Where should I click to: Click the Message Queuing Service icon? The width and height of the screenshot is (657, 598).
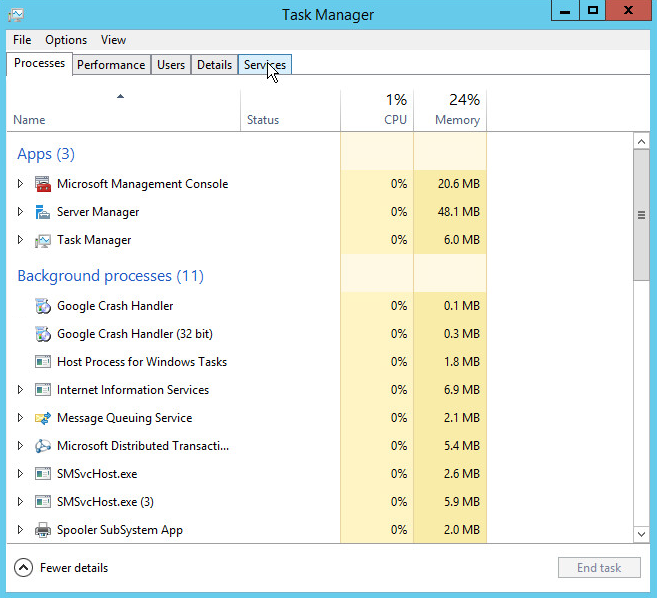tap(42, 418)
